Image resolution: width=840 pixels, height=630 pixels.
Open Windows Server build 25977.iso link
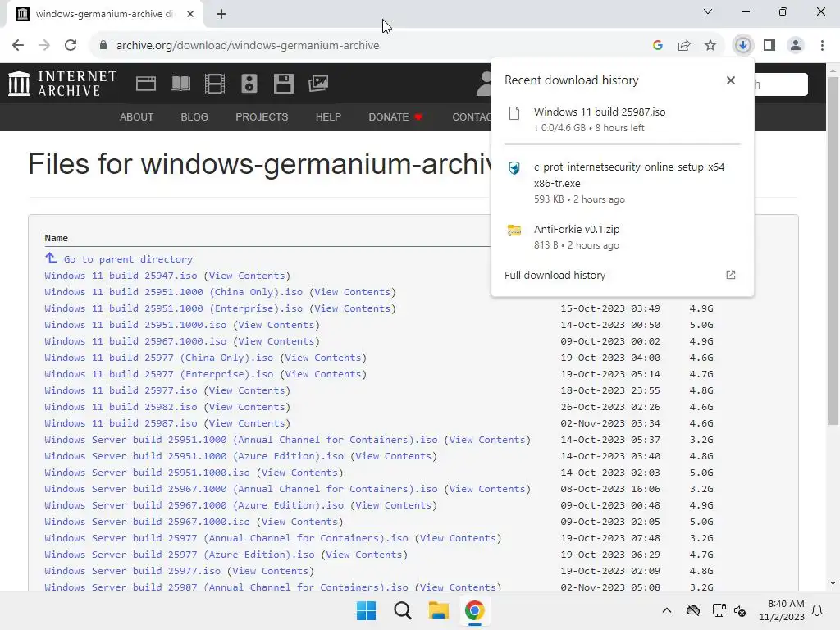132,571
